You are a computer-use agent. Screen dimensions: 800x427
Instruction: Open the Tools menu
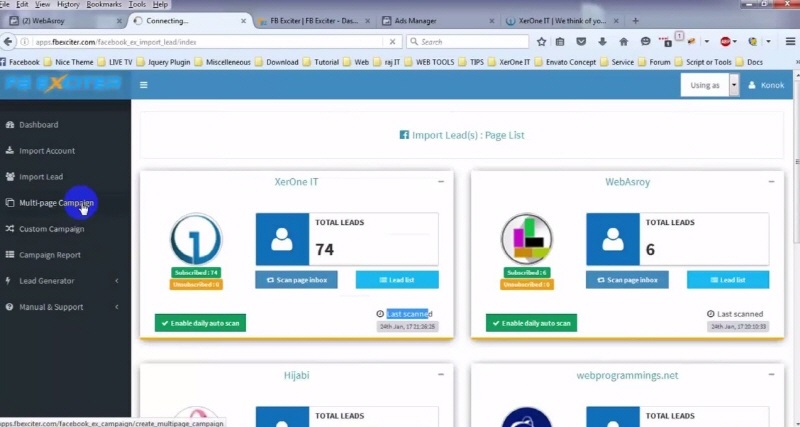pos(137,4)
